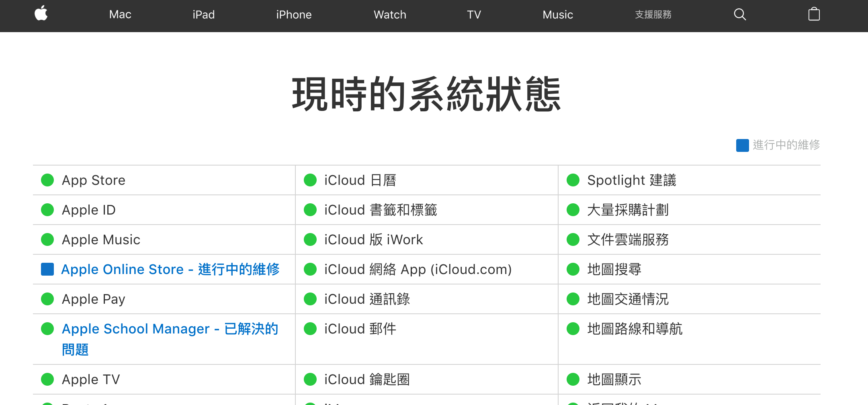Click the blue 進行中的維修 legend square
This screenshot has width=868, height=405.
click(x=743, y=145)
